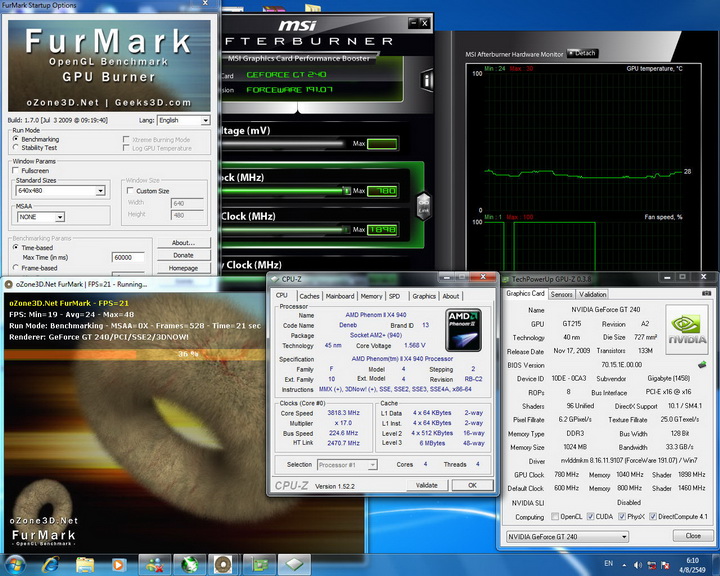Open the volume speaker tray icon

(x=638, y=565)
